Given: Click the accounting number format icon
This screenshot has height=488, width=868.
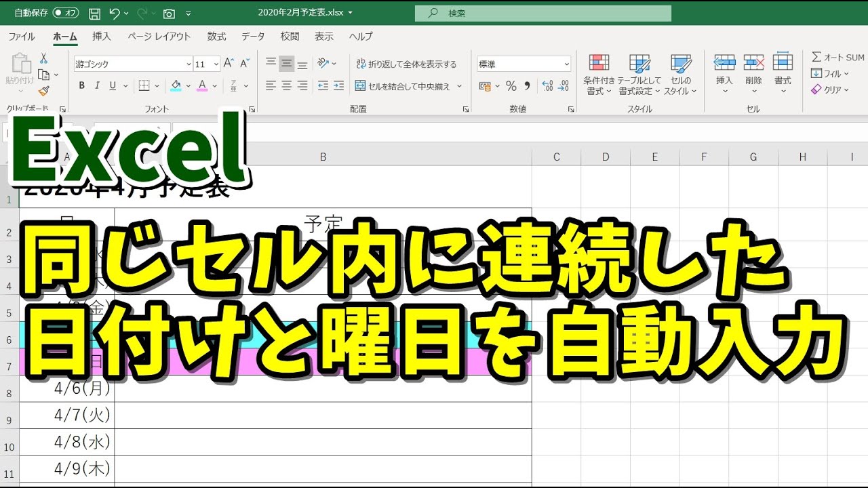Looking at the screenshot, I should 485,86.
